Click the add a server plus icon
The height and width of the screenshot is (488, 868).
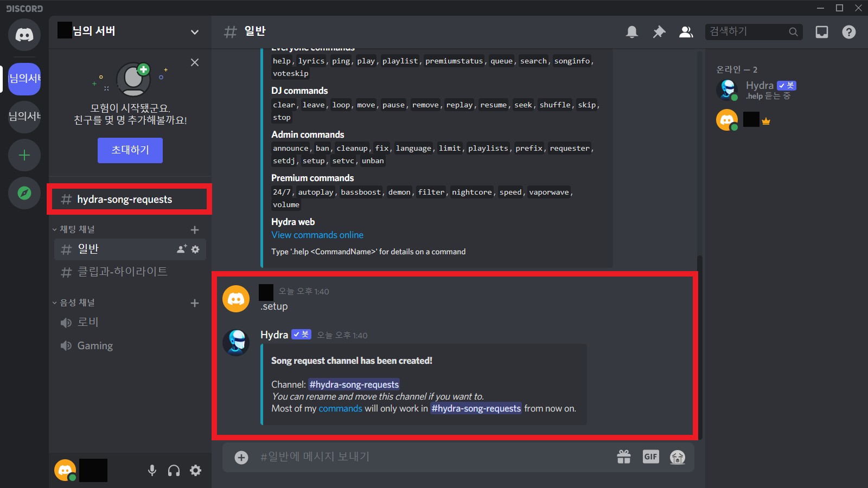(x=24, y=155)
